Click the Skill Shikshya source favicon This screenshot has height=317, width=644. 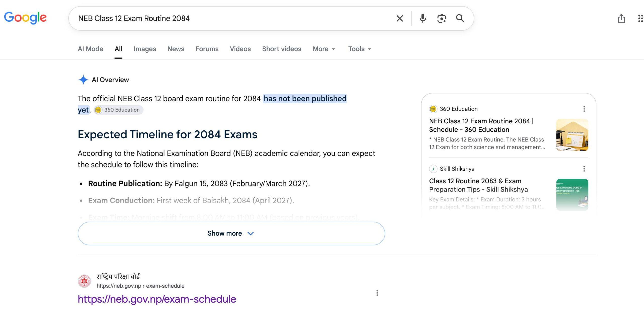(433, 169)
